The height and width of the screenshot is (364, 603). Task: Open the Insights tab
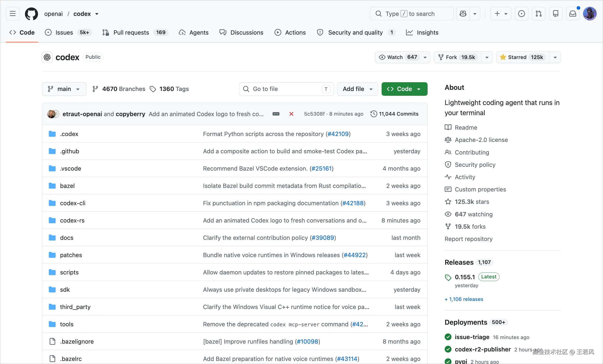(x=422, y=32)
